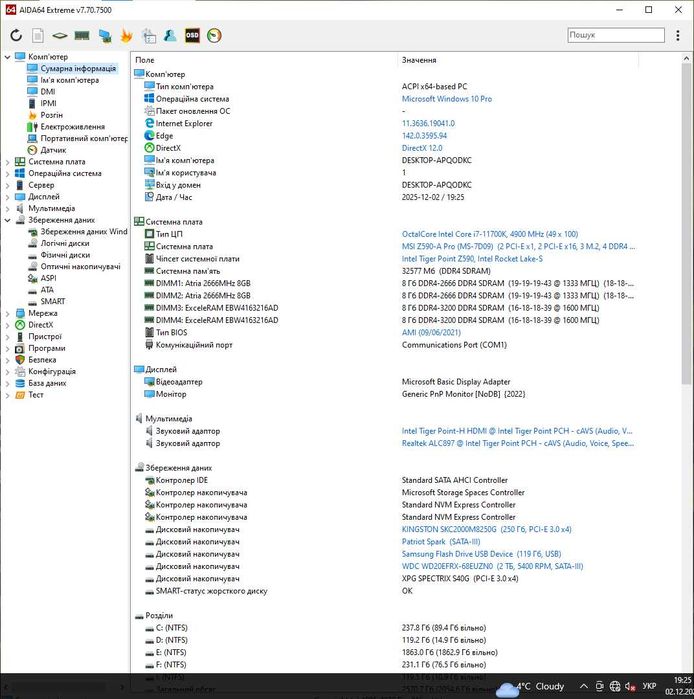This screenshot has height=699, width=694.
Task: Open the MSI Z590-A Pro motherboard link
Action: [518, 247]
